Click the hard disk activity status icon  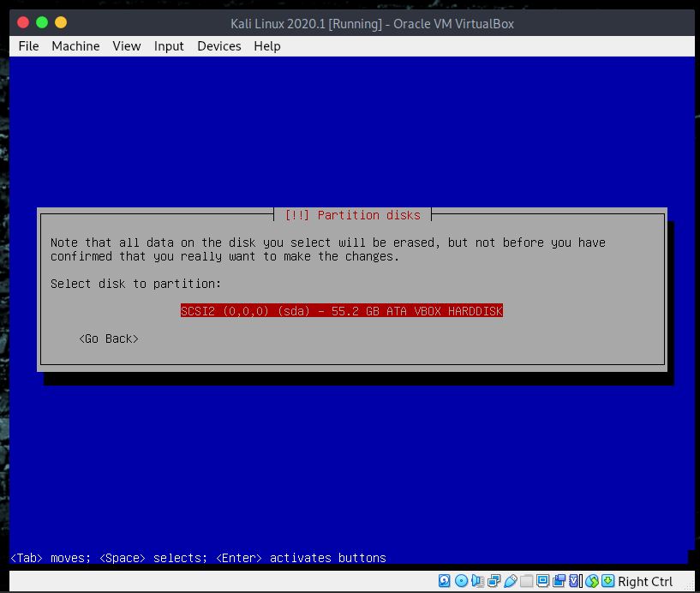pyautogui.click(x=444, y=580)
